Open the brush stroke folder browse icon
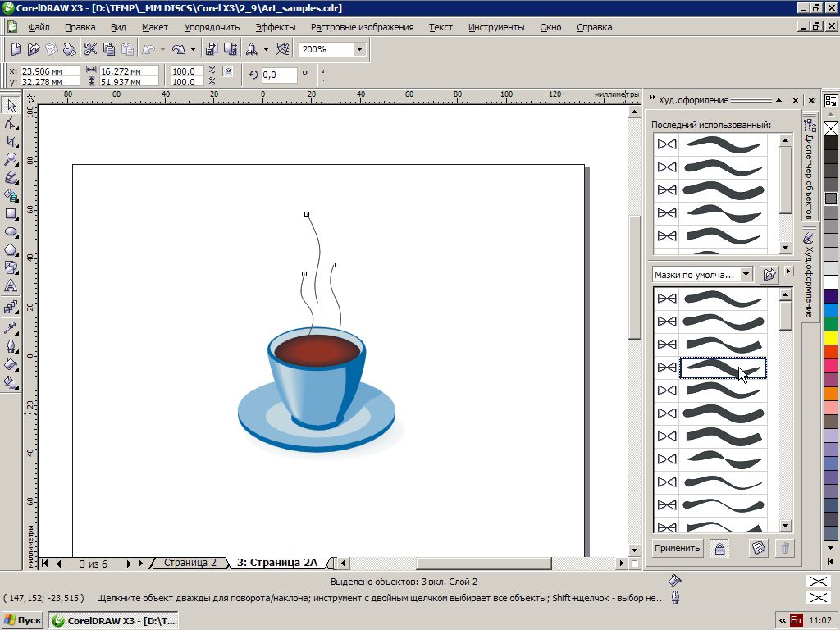 [769, 274]
